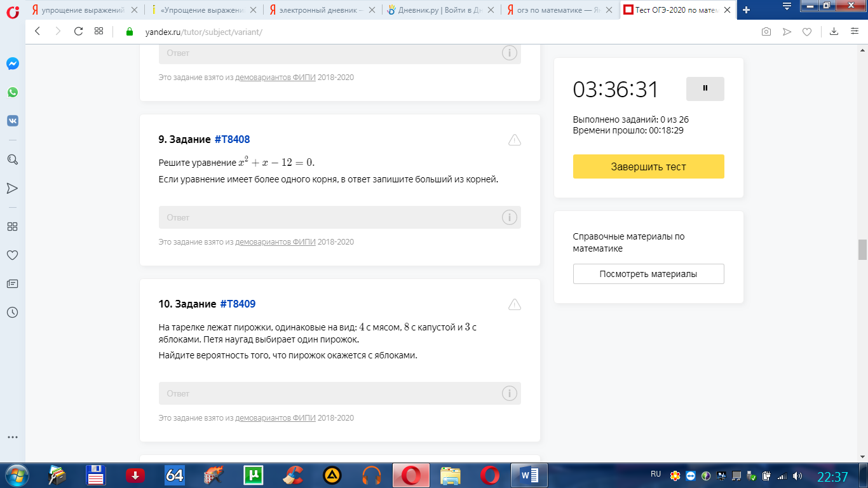Viewport: 868px width, 488px height.
Task: Expand the three-dots sidebar setup menu
Action: point(13,437)
